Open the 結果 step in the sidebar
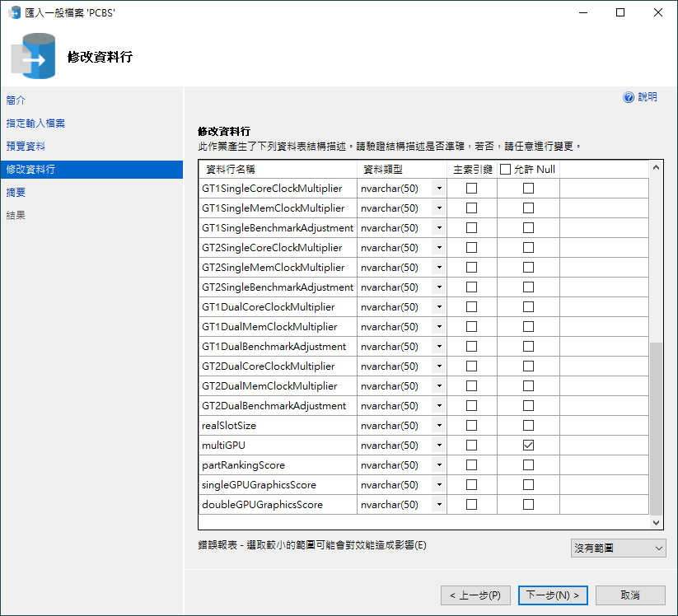This screenshot has width=678, height=616. pos(16,214)
